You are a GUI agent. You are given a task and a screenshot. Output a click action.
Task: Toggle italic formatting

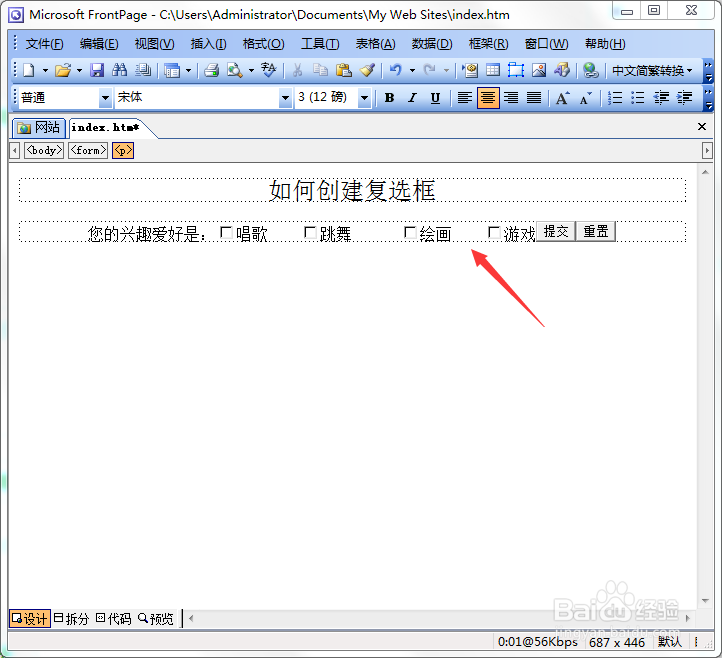pyautogui.click(x=413, y=98)
